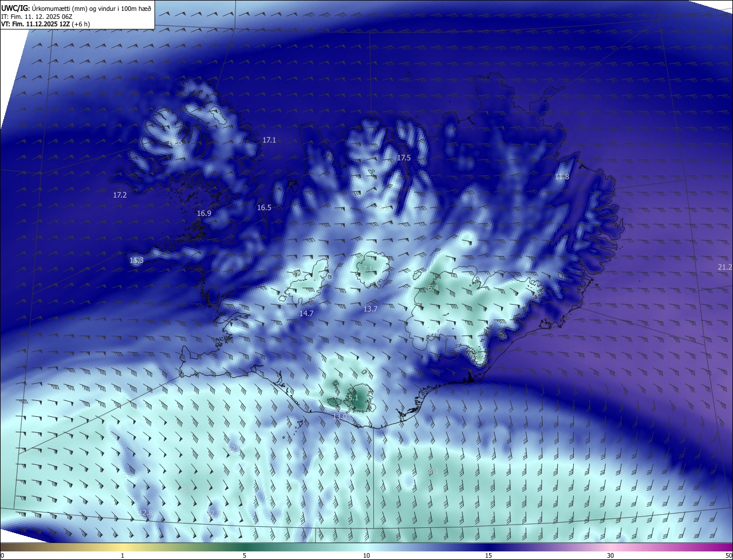Click the 11.8 value on the map
This screenshot has height=560, width=733.
pyautogui.click(x=562, y=176)
